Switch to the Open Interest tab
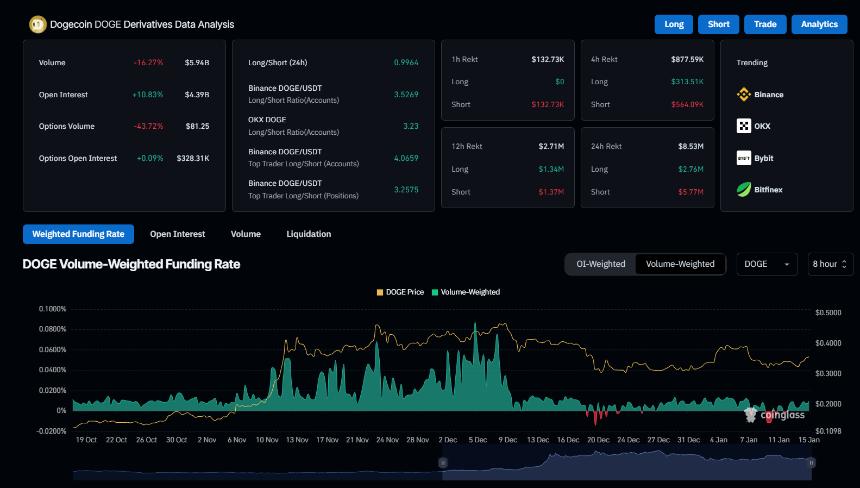Screen dimensions: 860x488 [178, 234]
